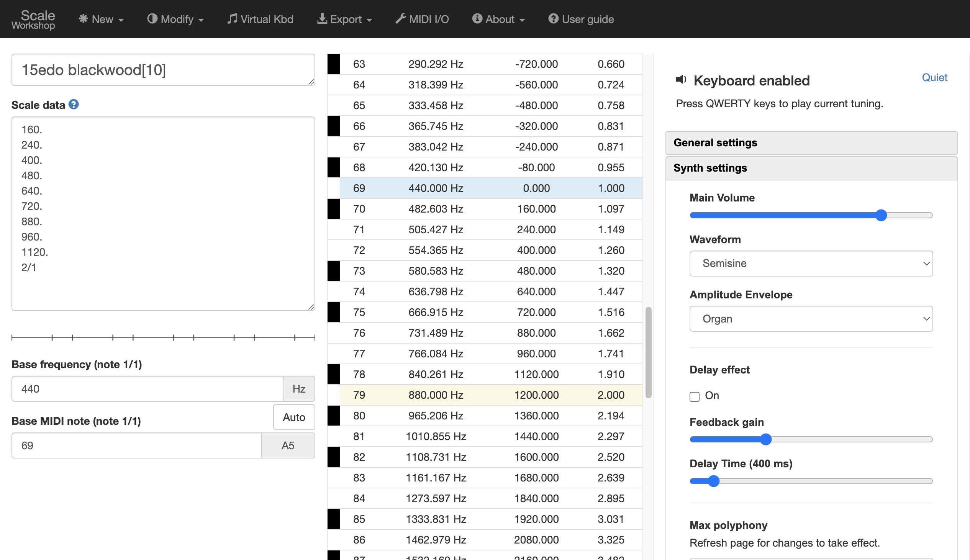The height and width of the screenshot is (560, 970).
Task: Click the Base frequency input field
Action: point(147,389)
